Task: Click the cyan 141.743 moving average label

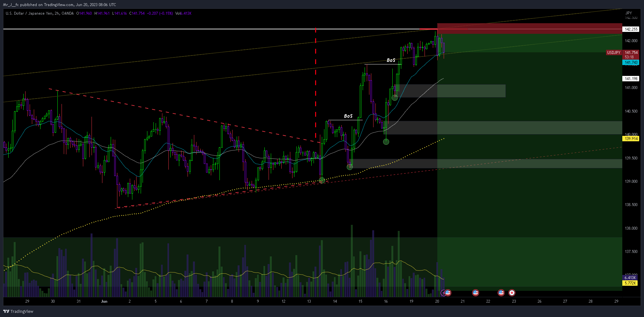Action: tap(631, 63)
